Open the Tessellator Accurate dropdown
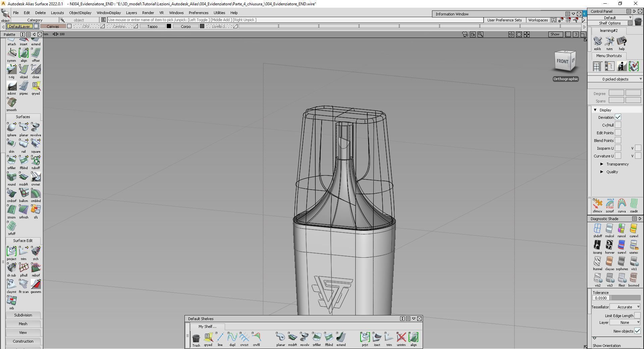 [x=625, y=307]
